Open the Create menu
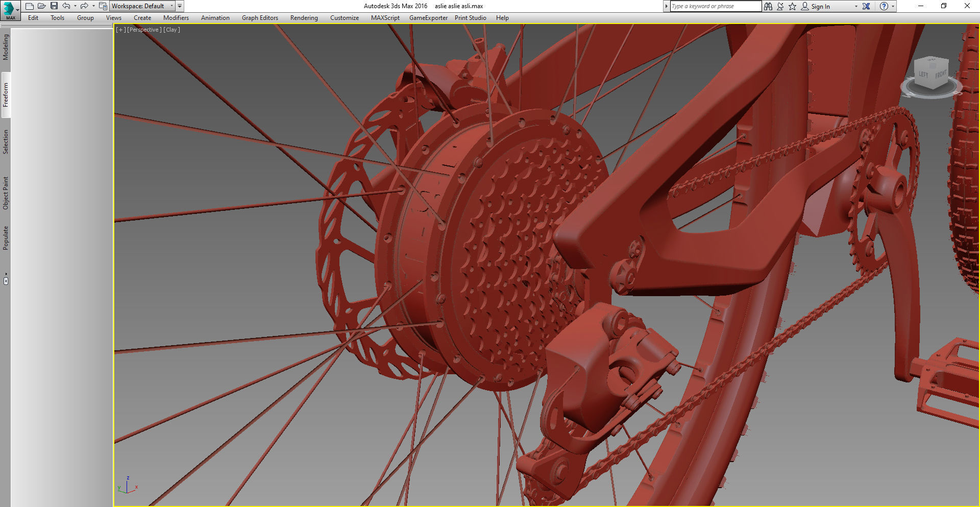This screenshot has width=980, height=507. pyautogui.click(x=142, y=18)
